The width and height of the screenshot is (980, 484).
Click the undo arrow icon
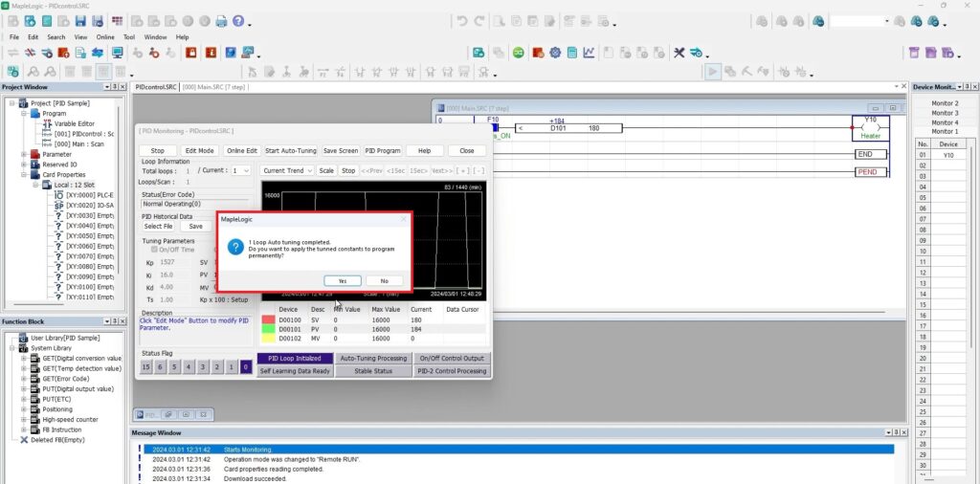pos(462,21)
